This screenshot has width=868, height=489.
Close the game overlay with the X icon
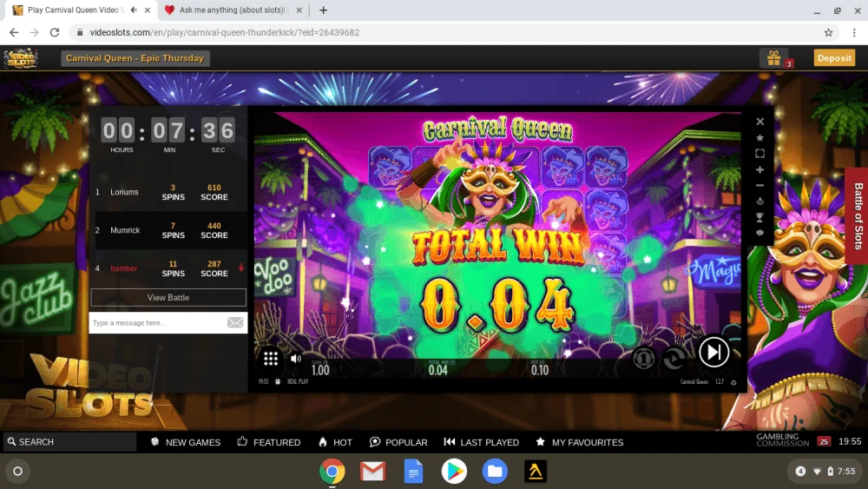click(x=759, y=122)
